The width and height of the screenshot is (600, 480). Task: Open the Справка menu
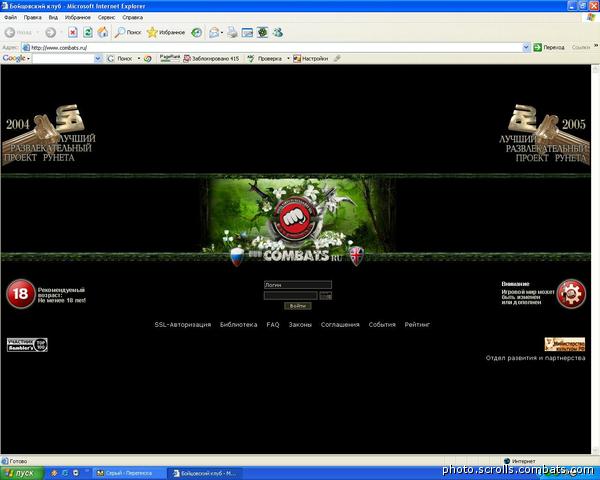[133, 18]
